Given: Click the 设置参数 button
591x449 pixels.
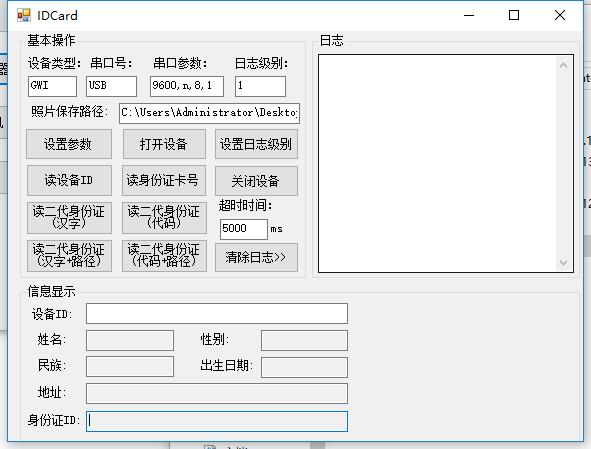Looking at the screenshot, I should pyautogui.click(x=69, y=144).
